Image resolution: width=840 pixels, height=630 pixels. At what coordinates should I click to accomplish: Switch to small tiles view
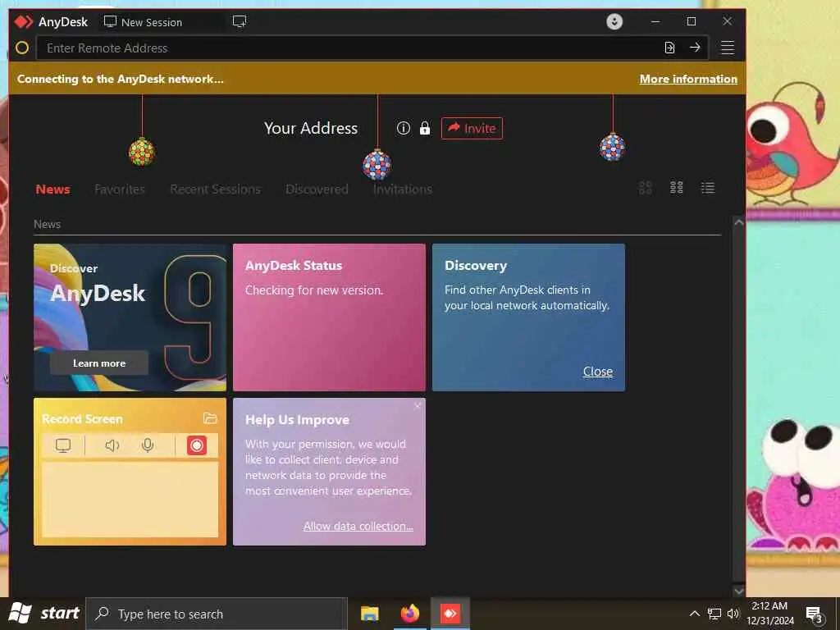pos(677,188)
